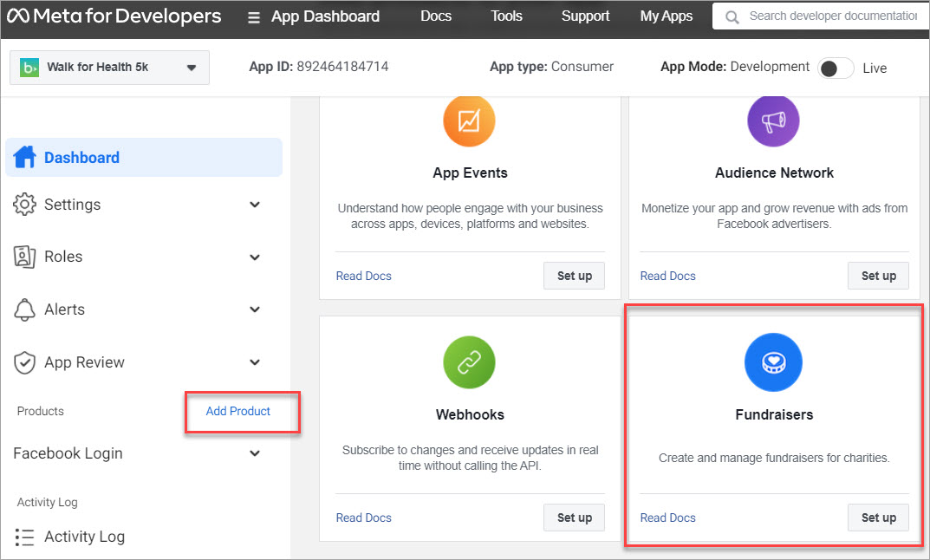Expand the App Review section chevron
930x560 pixels.
tap(255, 362)
